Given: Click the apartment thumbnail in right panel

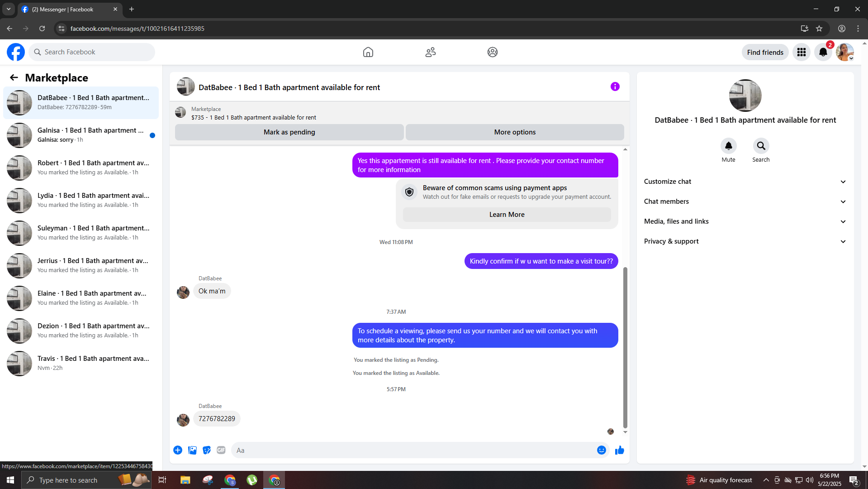Looking at the screenshot, I should (745, 96).
